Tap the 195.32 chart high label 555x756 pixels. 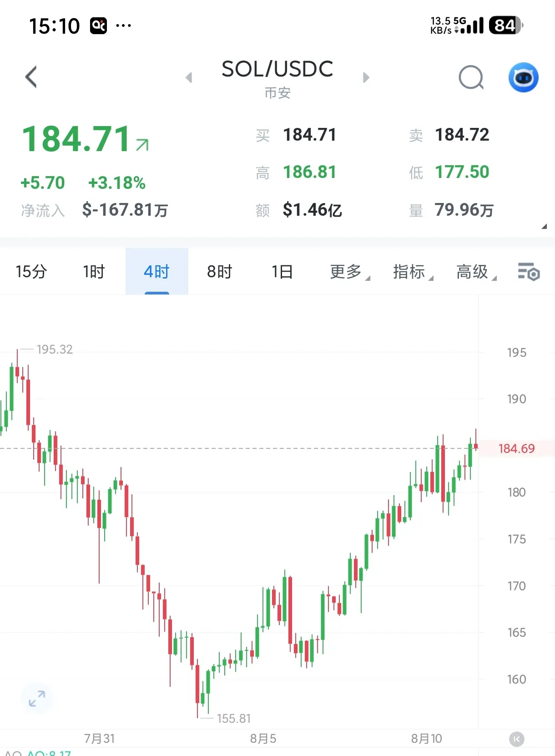click(x=55, y=350)
